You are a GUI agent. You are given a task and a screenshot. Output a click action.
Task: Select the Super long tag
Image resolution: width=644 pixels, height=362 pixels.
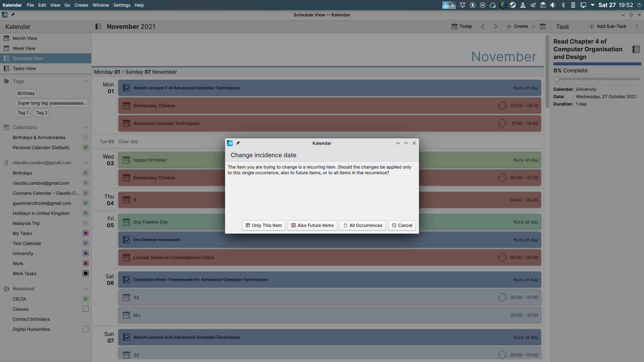pyautogui.click(x=51, y=103)
